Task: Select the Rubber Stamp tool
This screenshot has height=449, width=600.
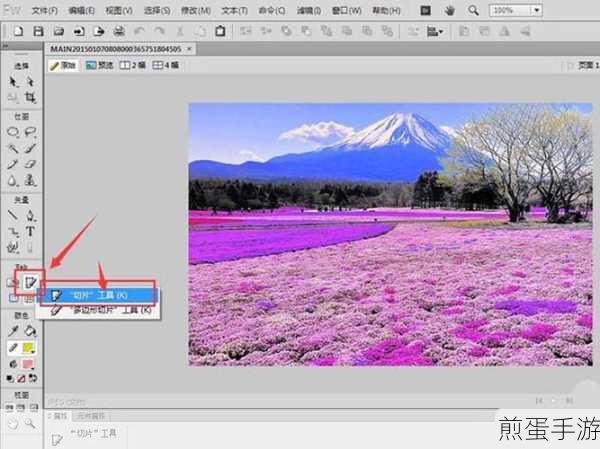Action: tap(30, 181)
